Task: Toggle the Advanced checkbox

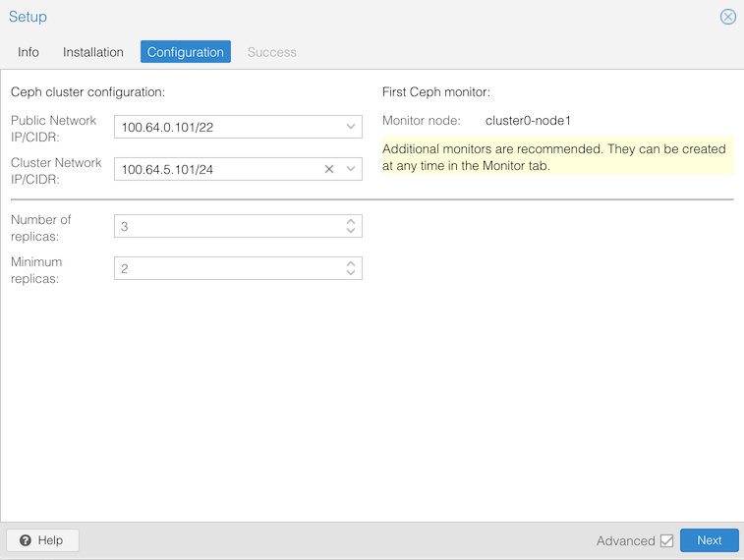Action: point(666,540)
